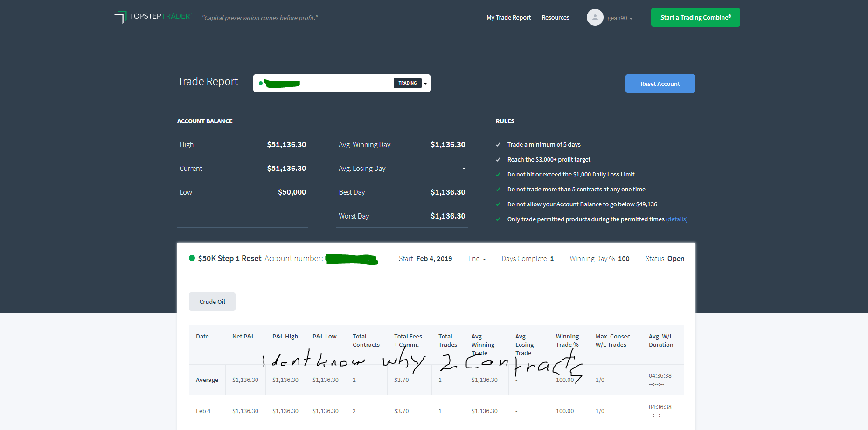Click the Best Day value $1,136.30
The image size is (868, 430).
tap(448, 192)
